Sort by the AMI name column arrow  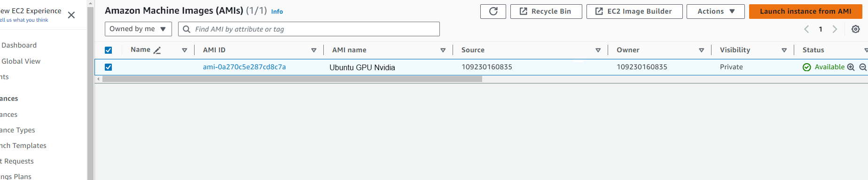(443, 50)
